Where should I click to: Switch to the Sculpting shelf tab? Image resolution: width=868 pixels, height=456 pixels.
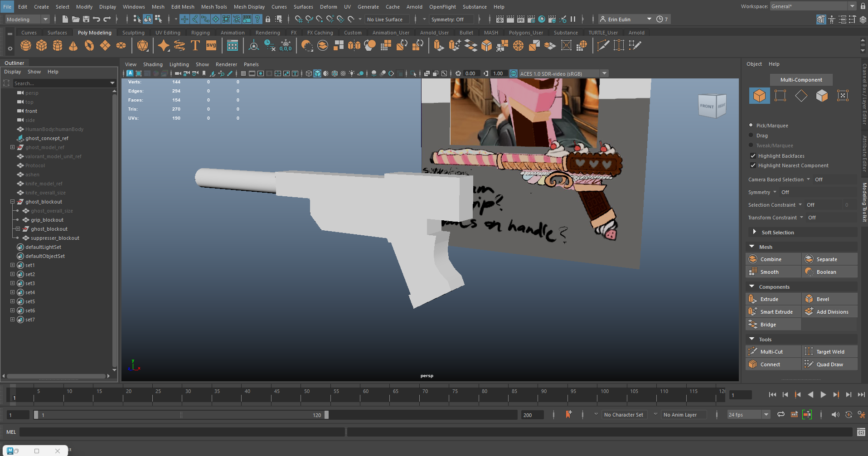point(133,33)
